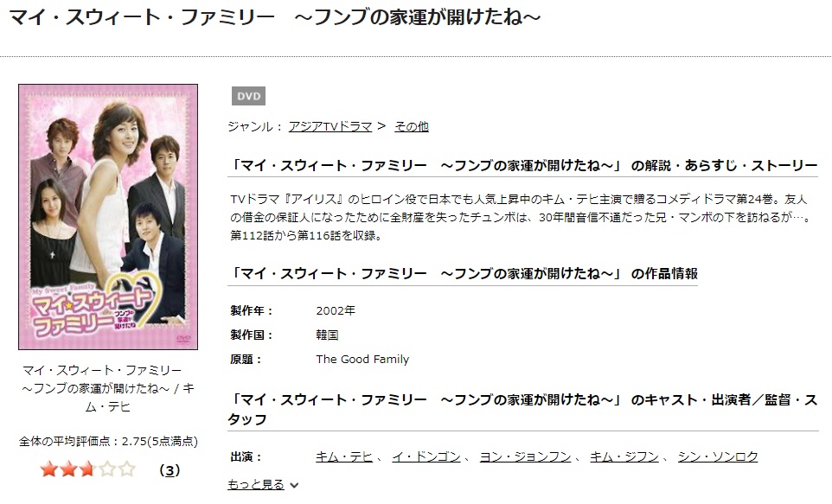Open cast member キム・ジフン link
Image resolution: width=832 pixels, height=504 pixels.
[x=624, y=456]
